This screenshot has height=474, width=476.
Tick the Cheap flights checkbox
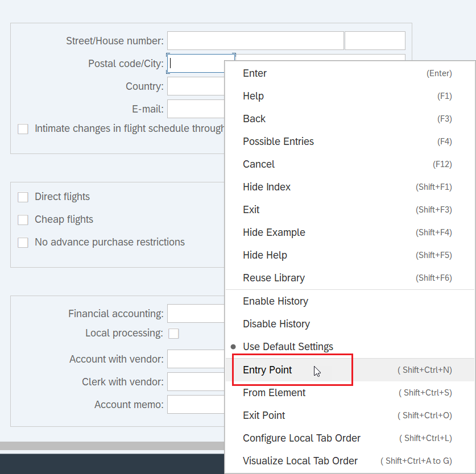click(x=23, y=220)
